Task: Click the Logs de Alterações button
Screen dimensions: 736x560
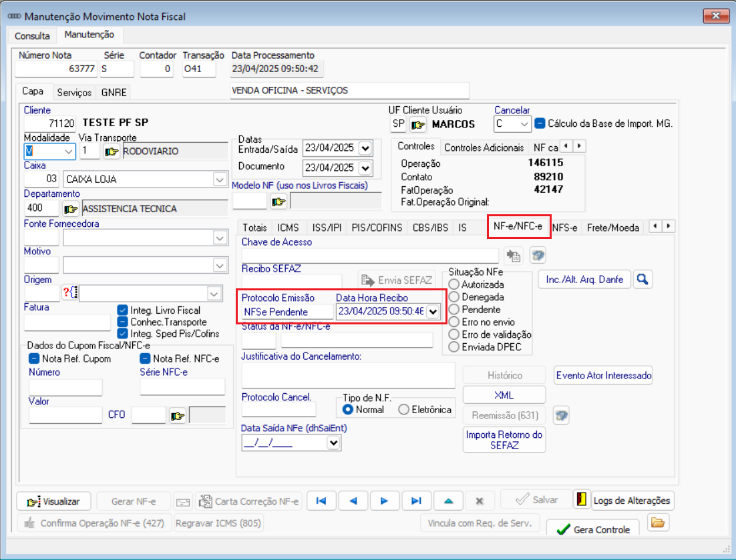Action: [632, 501]
